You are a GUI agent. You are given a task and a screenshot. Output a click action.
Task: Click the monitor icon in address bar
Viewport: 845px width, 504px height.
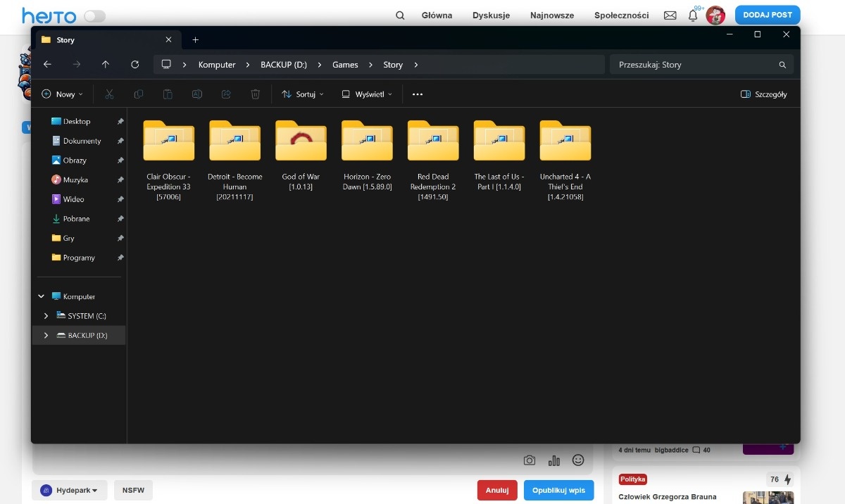pos(166,64)
